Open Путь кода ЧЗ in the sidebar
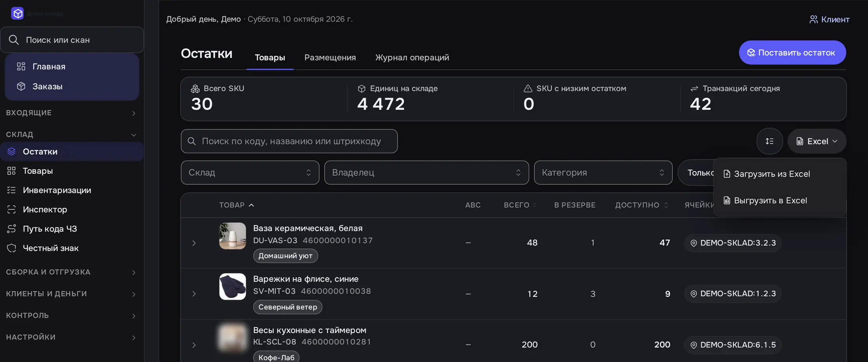The width and height of the screenshot is (868, 362). tap(72, 229)
